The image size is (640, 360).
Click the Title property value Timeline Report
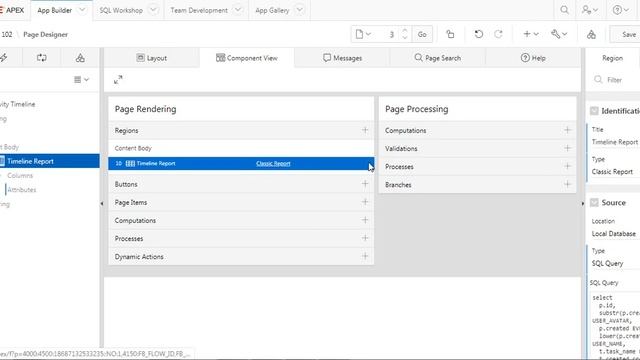pos(615,142)
